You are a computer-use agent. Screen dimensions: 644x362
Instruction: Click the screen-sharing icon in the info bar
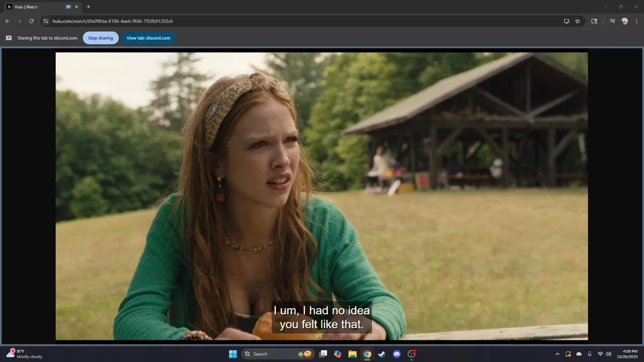(x=9, y=38)
